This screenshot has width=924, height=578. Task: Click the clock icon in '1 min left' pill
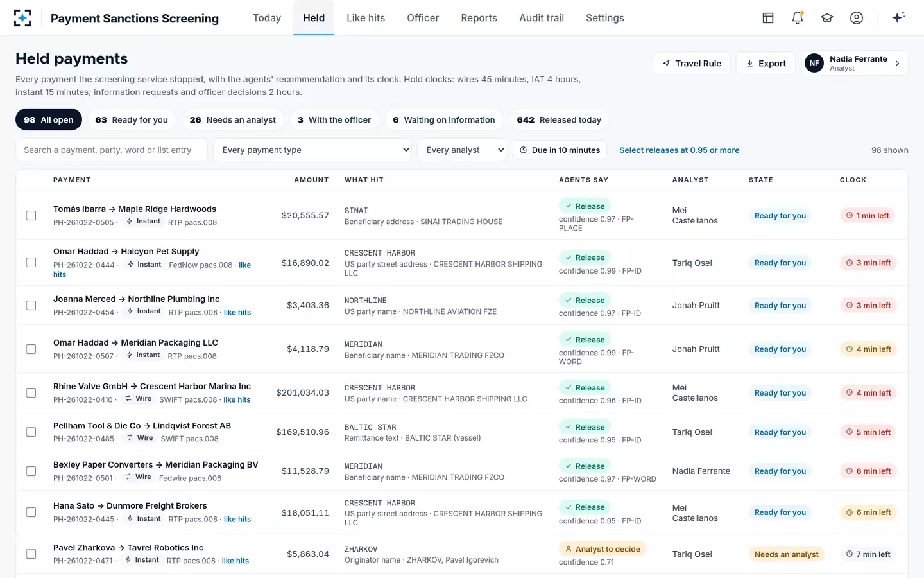tap(850, 216)
